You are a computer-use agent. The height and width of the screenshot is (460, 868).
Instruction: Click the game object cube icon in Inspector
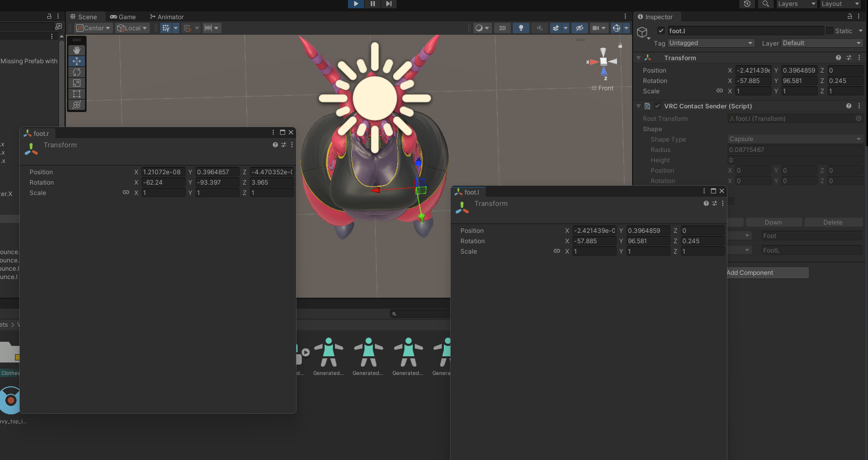tap(642, 33)
